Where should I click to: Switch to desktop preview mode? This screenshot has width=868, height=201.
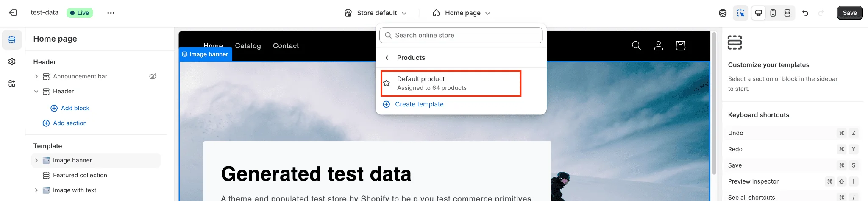758,13
